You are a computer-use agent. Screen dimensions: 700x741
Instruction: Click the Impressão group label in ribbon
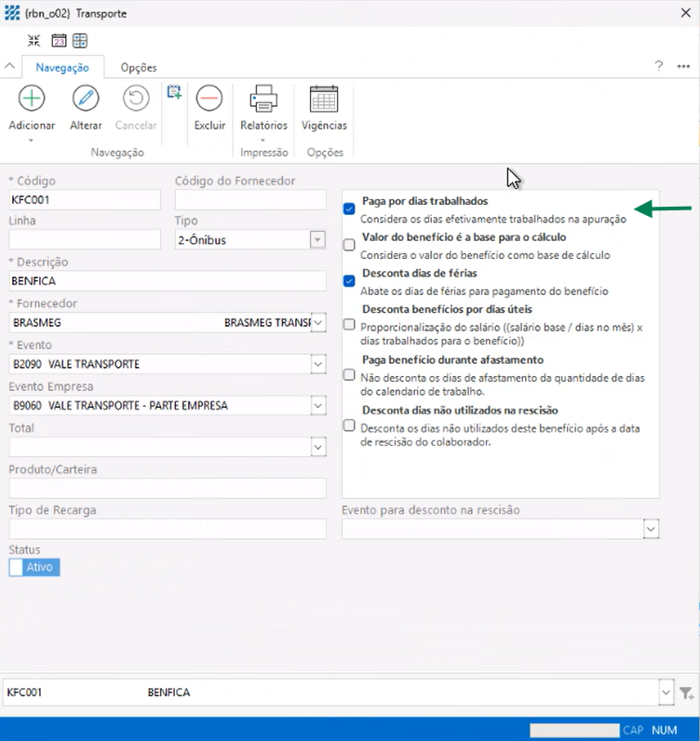(263, 152)
